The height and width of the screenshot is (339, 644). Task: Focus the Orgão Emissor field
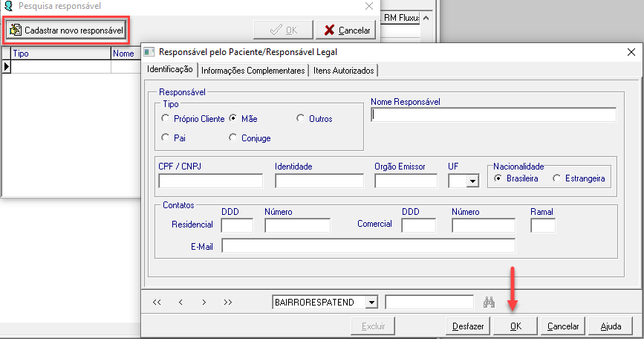click(406, 181)
